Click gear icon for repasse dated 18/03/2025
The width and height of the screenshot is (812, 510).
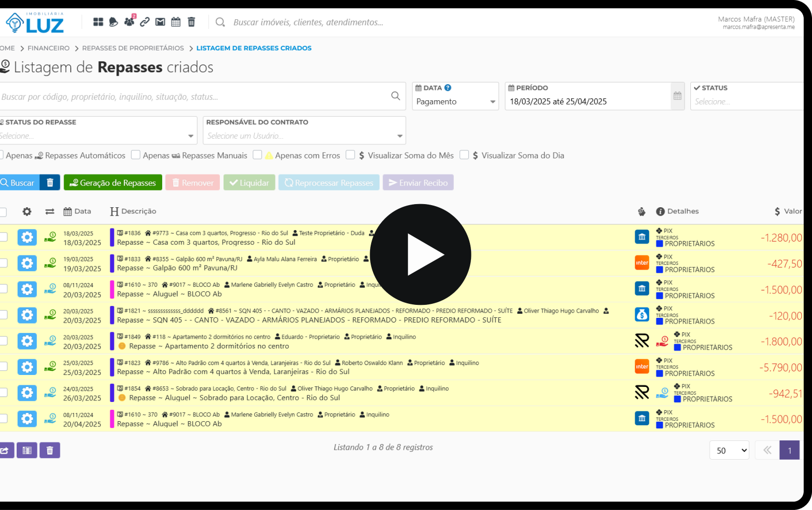coord(27,237)
